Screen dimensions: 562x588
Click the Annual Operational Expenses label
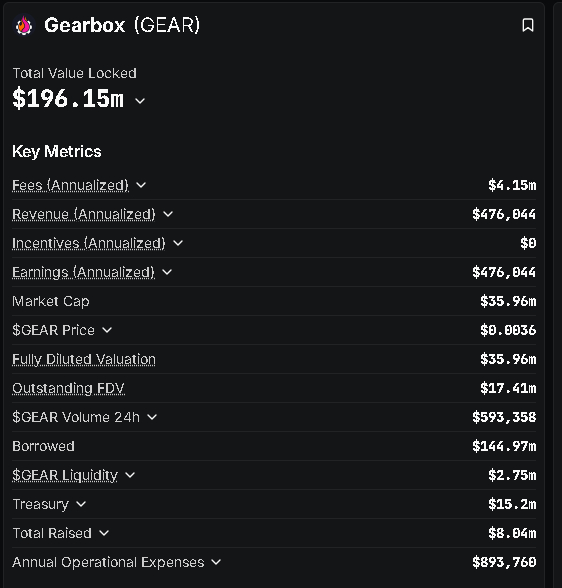point(108,562)
